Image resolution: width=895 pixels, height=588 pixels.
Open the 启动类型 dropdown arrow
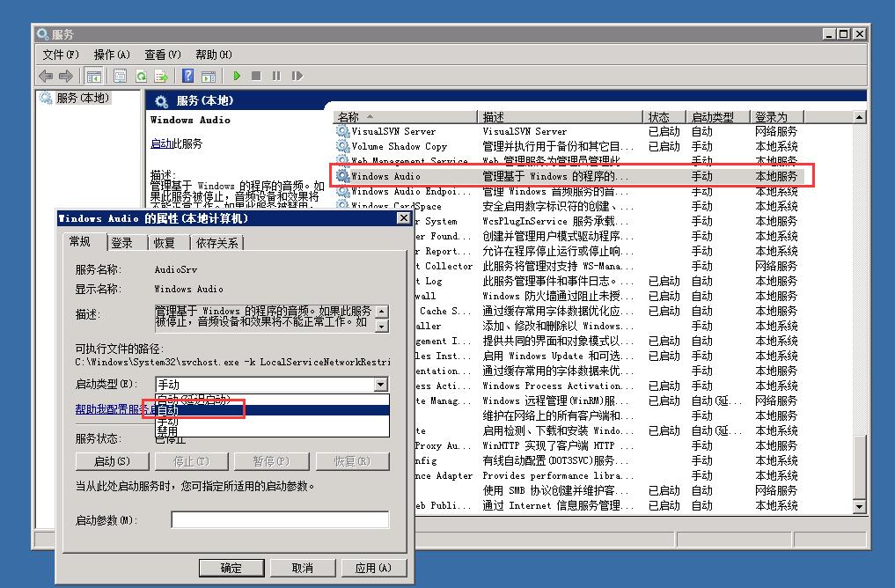point(381,385)
